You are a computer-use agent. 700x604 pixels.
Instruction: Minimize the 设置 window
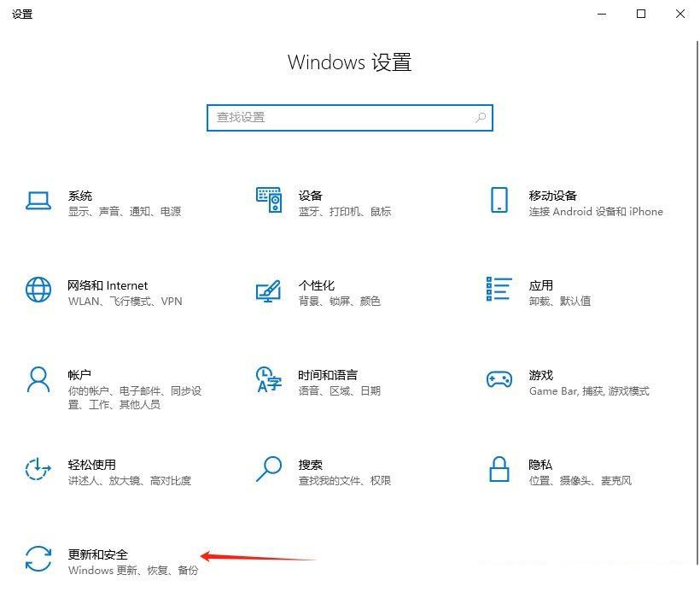tap(602, 14)
